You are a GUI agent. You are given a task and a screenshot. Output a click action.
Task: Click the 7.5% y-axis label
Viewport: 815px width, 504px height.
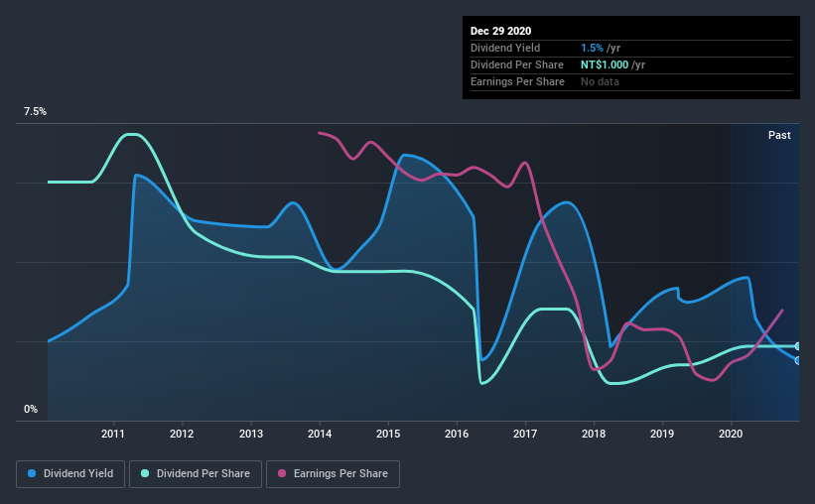(x=35, y=112)
